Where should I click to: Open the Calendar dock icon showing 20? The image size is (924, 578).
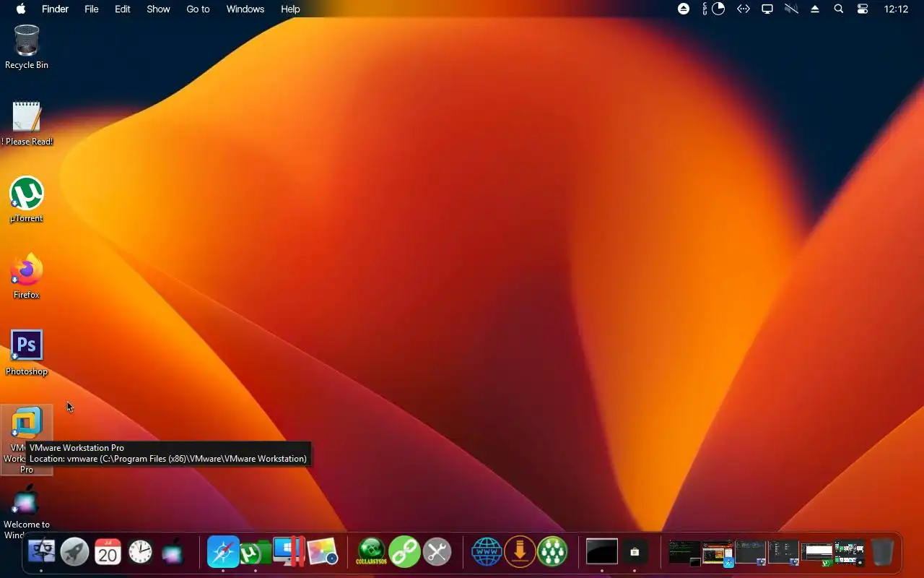click(x=108, y=552)
